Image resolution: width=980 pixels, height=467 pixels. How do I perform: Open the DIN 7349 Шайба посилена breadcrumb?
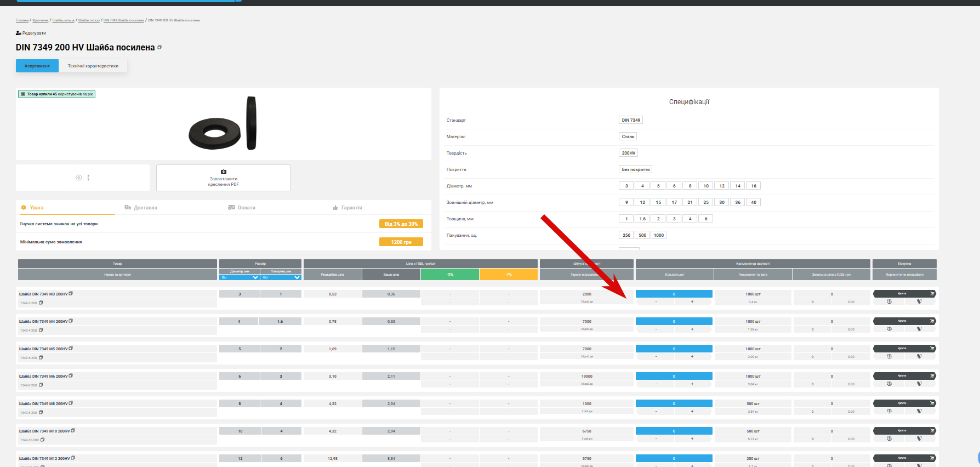pyautogui.click(x=124, y=20)
